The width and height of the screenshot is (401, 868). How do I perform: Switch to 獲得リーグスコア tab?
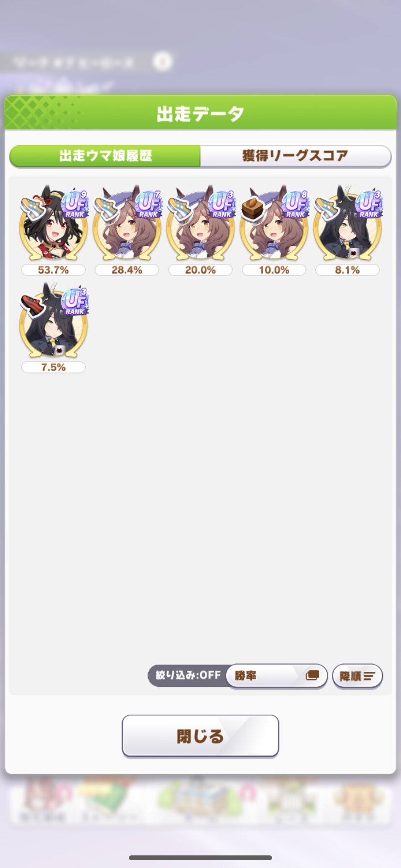click(x=295, y=155)
